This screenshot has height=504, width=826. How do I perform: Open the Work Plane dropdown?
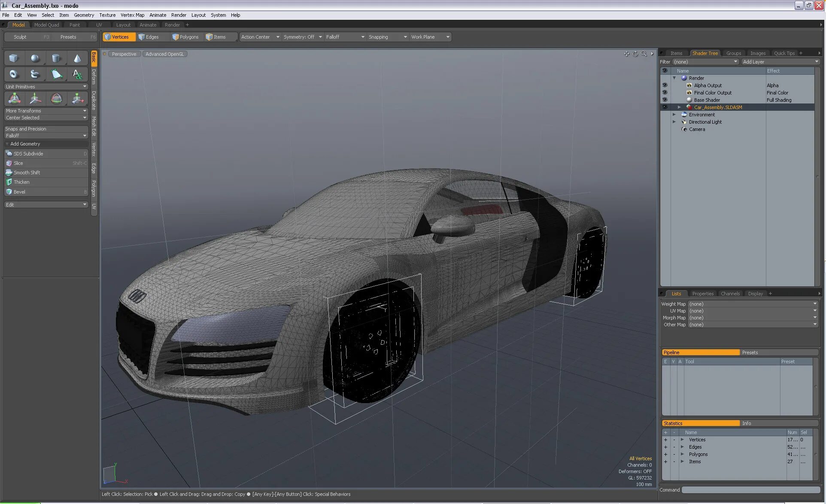(x=430, y=37)
